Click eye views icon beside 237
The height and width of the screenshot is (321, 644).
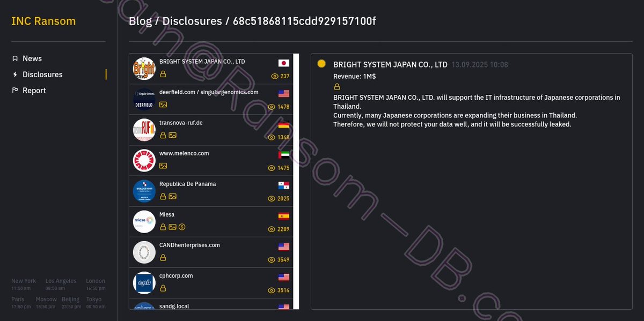(x=275, y=76)
